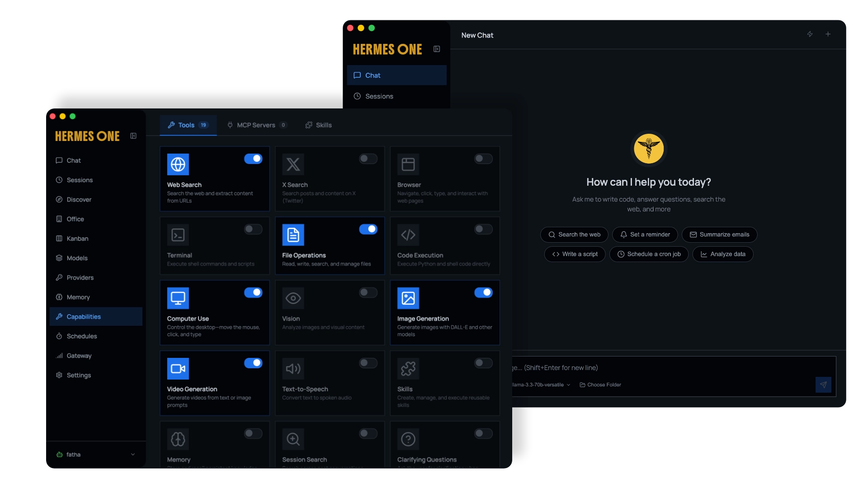Open Sessions in the front window sidebar

[96, 180]
